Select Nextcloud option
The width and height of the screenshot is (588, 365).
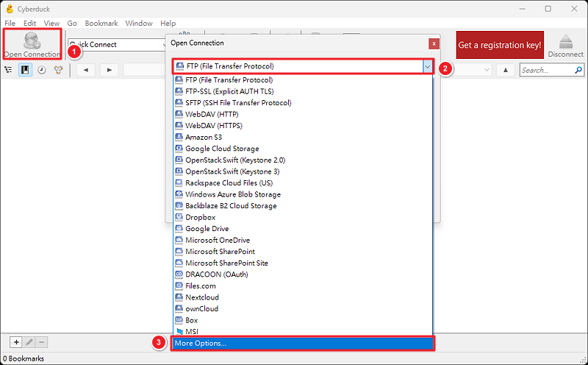tap(303, 297)
